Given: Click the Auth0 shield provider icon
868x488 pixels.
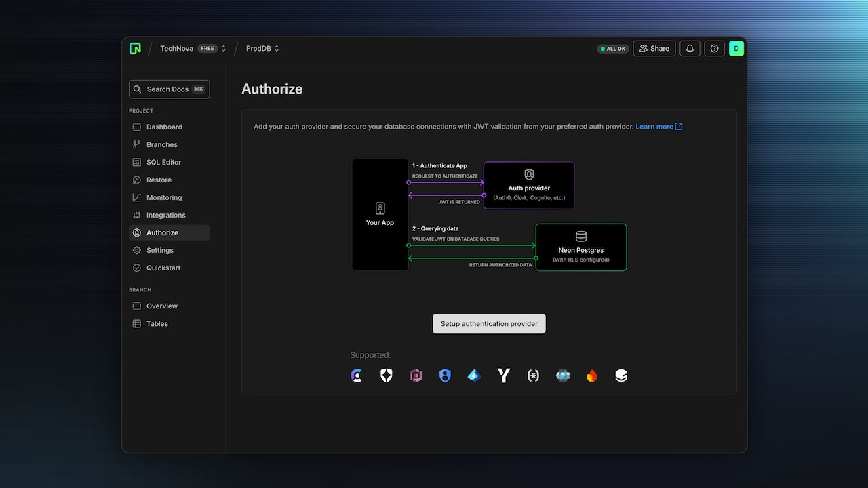Looking at the screenshot, I should pyautogui.click(x=386, y=375).
